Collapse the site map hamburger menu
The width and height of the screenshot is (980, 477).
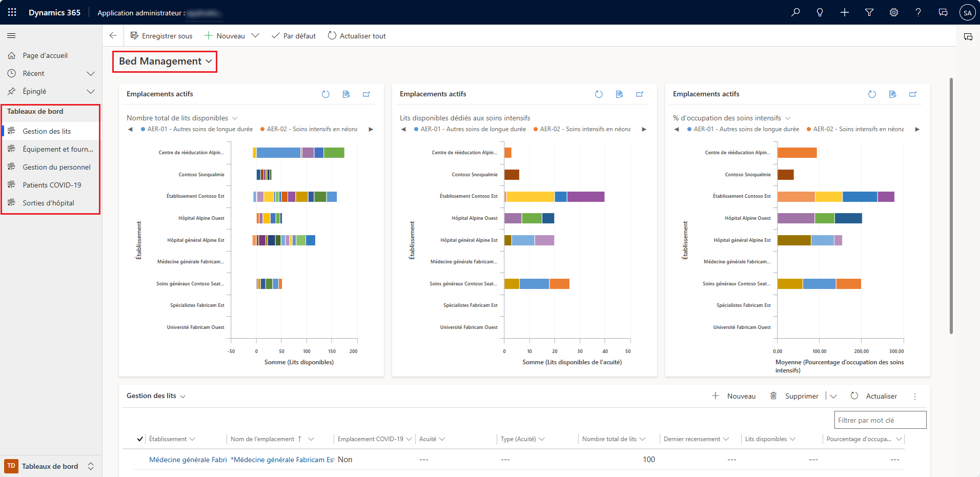pyautogui.click(x=11, y=36)
